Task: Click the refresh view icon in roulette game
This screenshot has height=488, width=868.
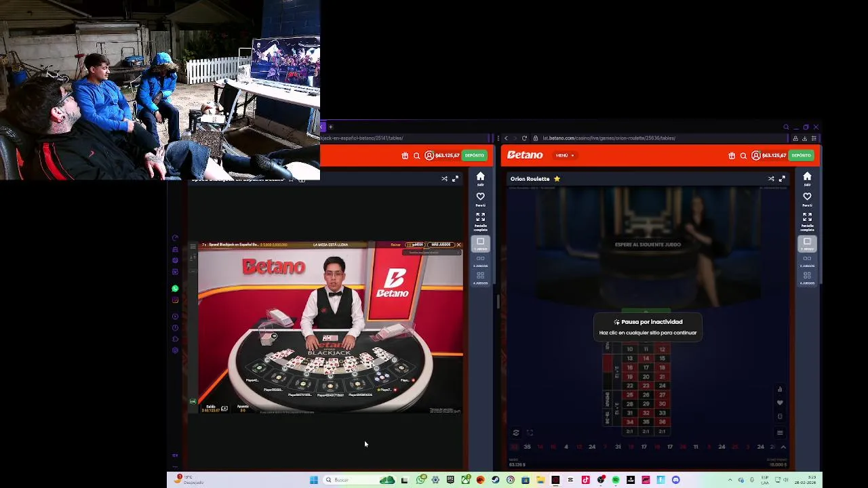Action: coord(516,432)
